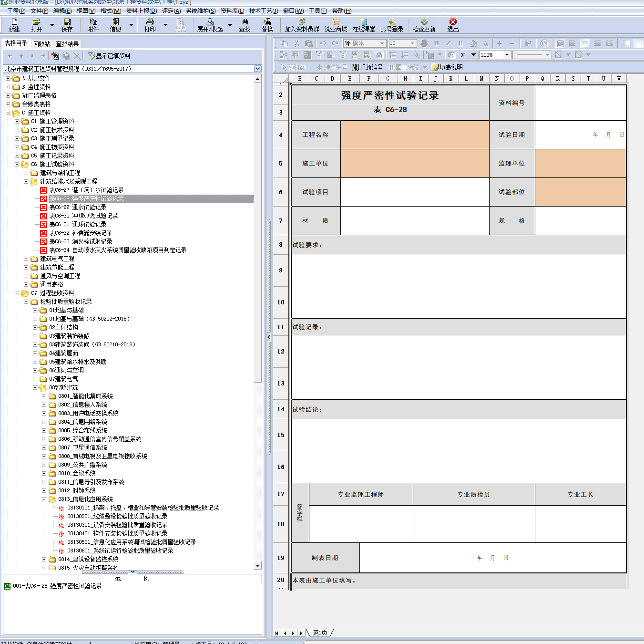Open the 帮助(H) menu
644x644 pixels.
pos(342,11)
